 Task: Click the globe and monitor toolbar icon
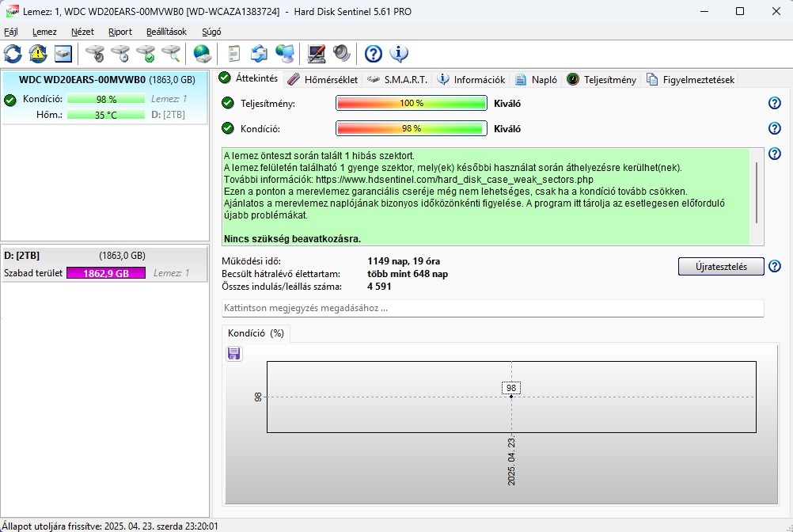click(285, 54)
